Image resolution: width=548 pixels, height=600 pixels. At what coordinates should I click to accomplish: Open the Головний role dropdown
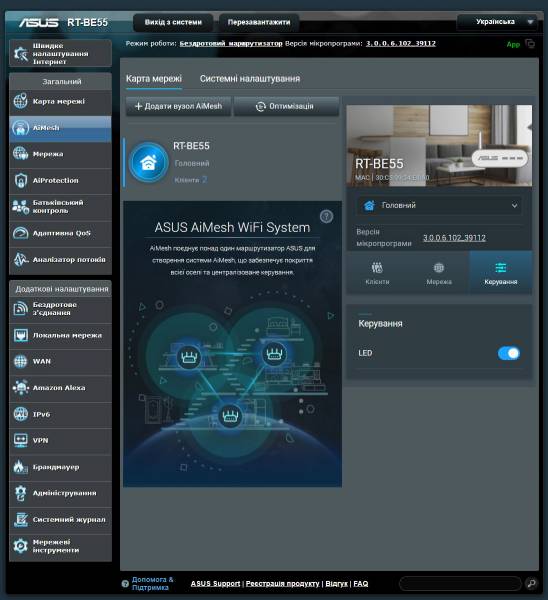[x=439, y=205]
